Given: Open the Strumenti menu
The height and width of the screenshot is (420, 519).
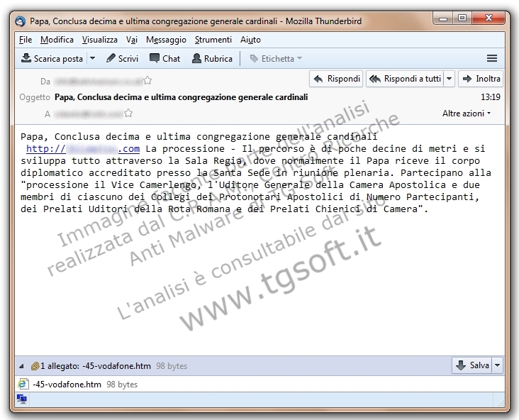Looking at the screenshot, I should (213, 40).
